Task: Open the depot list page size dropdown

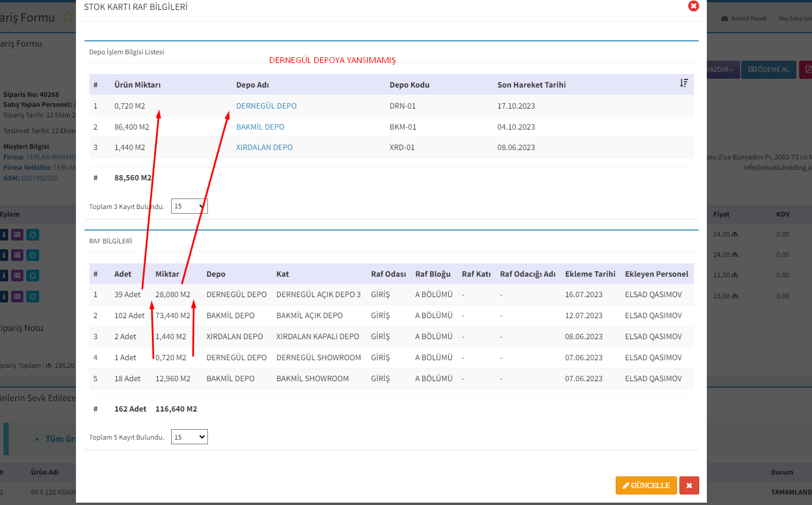Action: 189,206
